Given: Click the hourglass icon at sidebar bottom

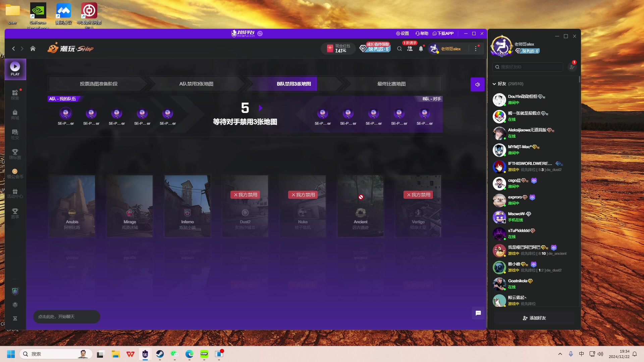Looking at the screenshot, I should pyautogui.click(x=15, y=318).
